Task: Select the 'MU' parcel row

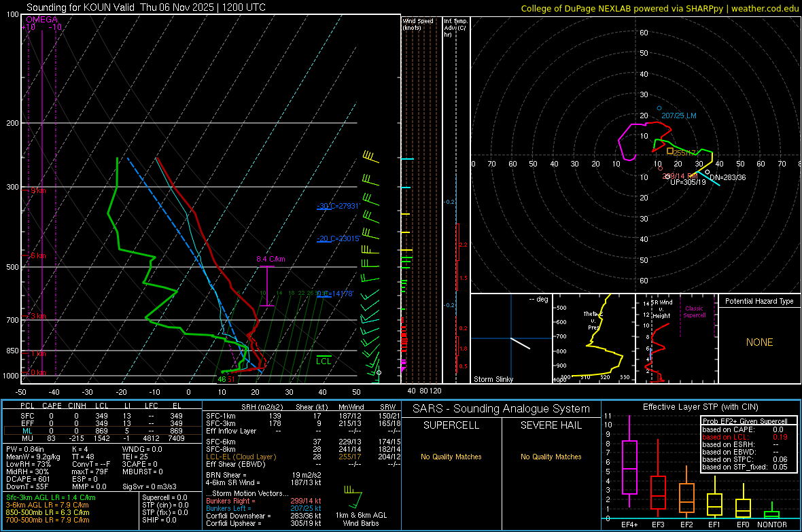Action: (103, 438)
